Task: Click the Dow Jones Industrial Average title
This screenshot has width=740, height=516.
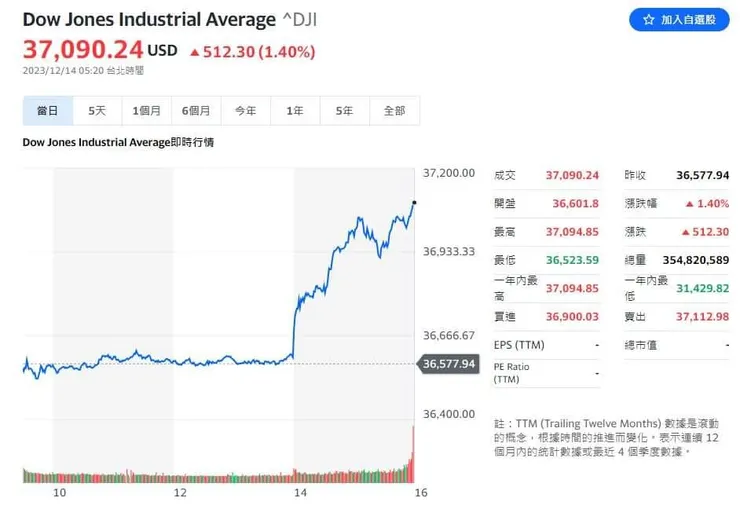Action: pyautogui.click(x=149, y=20)
